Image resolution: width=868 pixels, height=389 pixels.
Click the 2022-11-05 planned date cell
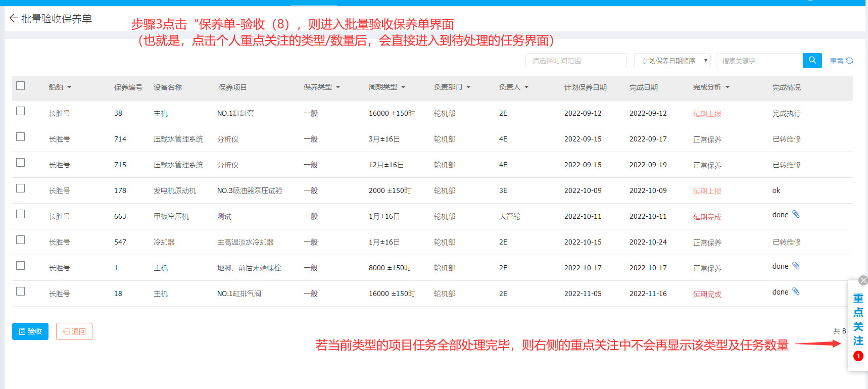[x=583, y=294]
